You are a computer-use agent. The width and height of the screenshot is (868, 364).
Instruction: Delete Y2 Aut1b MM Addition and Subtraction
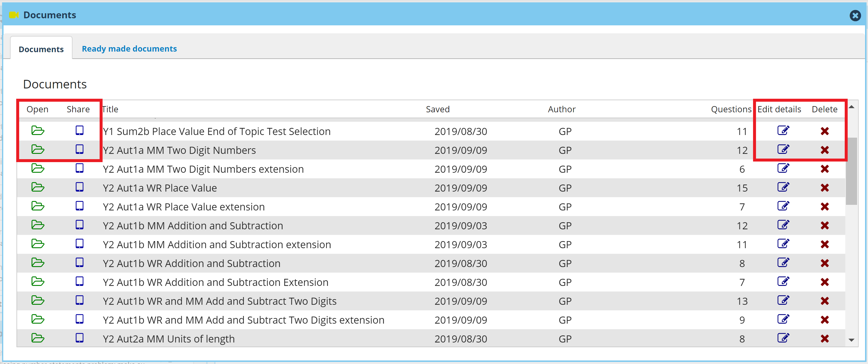[825, 225]
